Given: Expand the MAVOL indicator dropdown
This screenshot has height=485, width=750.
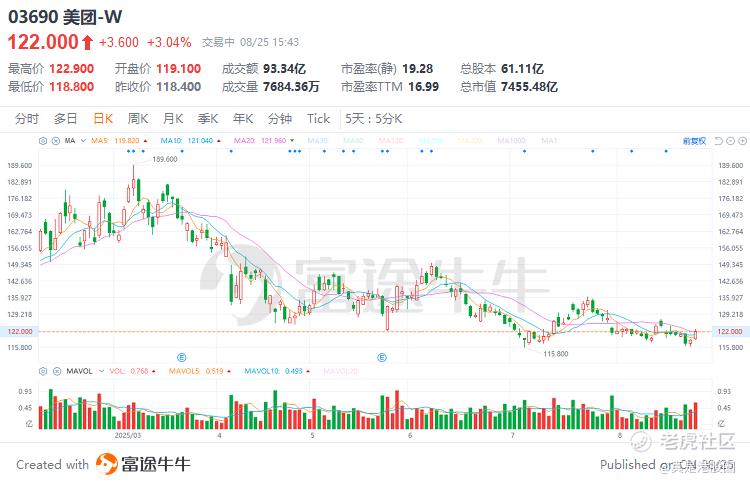Looking at the screenshot, I should pos(101,371).
